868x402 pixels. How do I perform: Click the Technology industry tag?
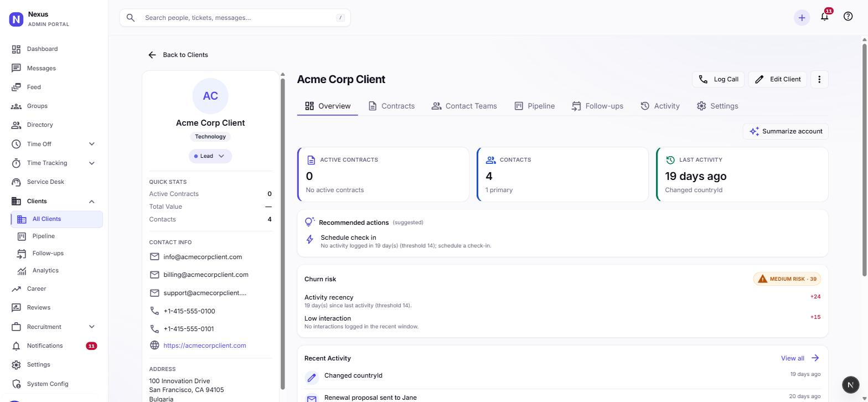210,137
